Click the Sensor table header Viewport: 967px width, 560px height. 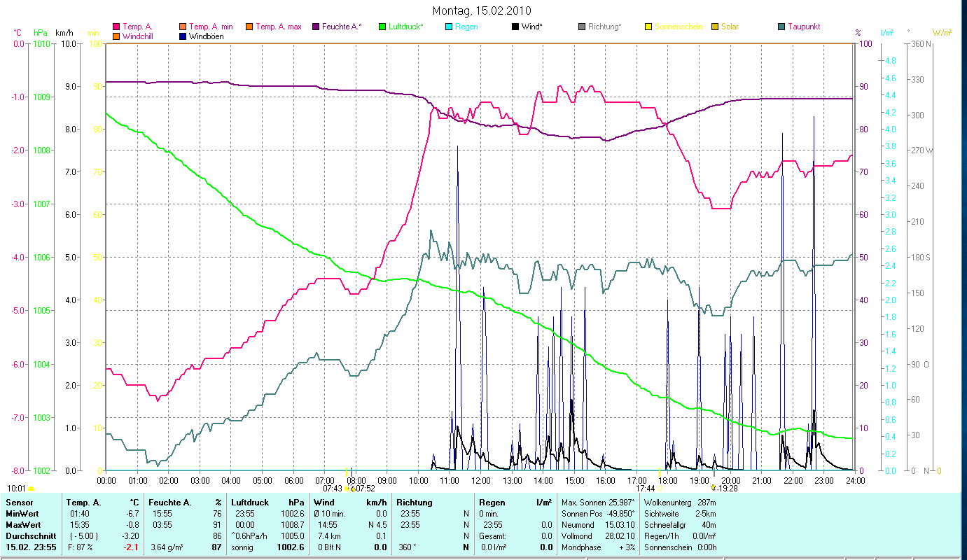tap(19, 503)
